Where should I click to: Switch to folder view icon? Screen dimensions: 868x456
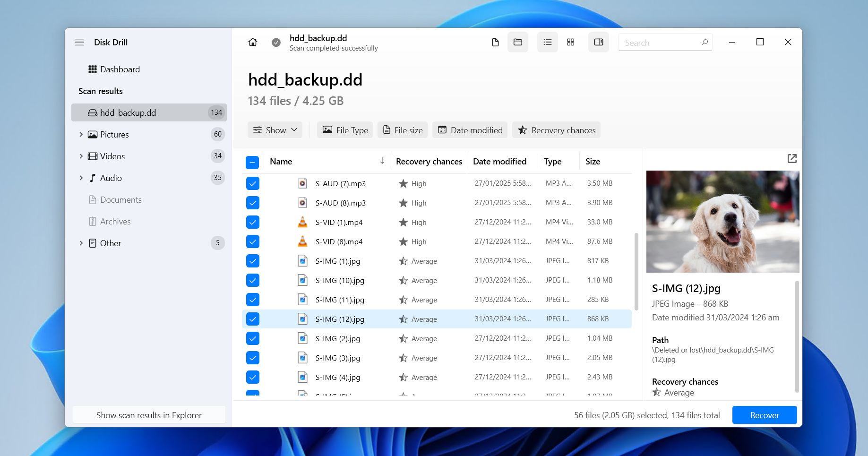click(518, 43)
